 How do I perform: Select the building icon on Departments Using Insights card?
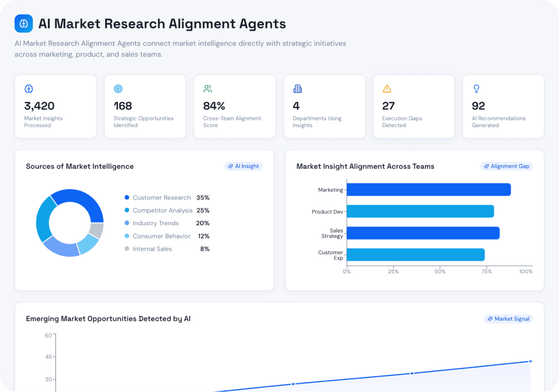coord(297,88)
